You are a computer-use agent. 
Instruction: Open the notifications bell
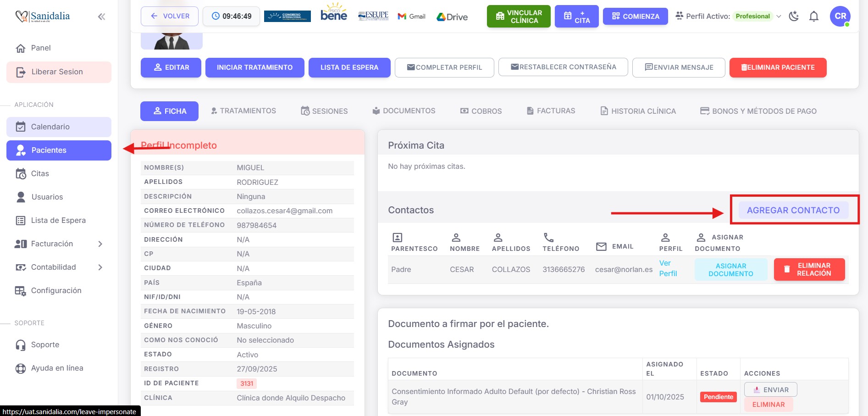pyautogui.click(x=813, y=17)
